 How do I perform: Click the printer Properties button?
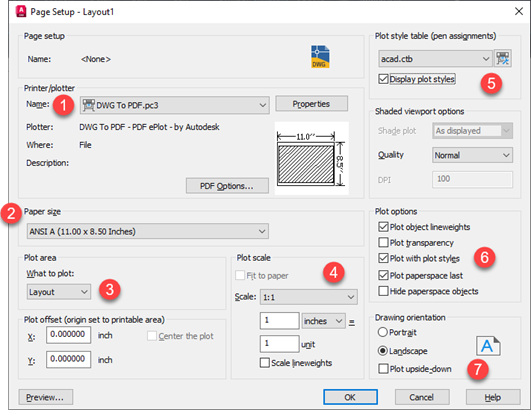tap(312, 104)
